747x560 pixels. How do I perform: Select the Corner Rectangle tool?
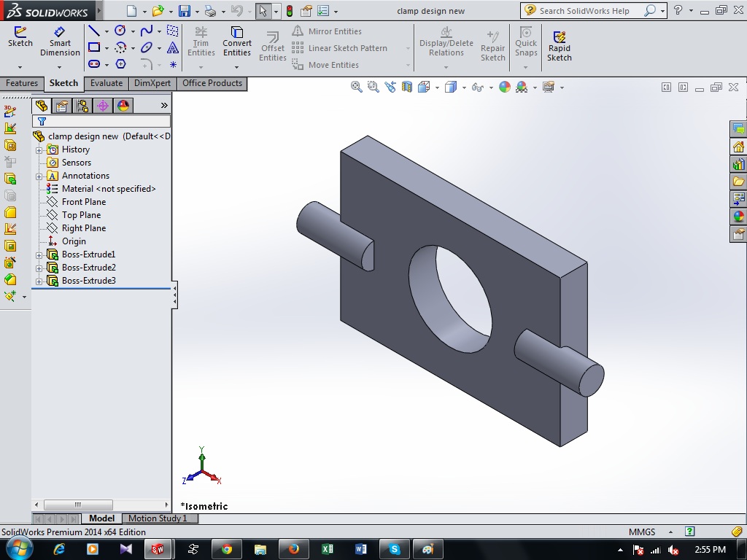pyautogui.click(x=94, y=47)
